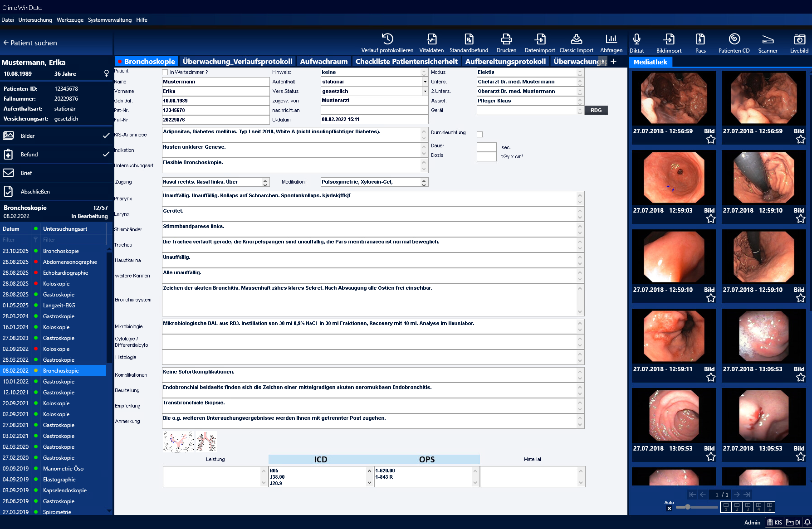Launch the Livebild camera

(799, 39)
